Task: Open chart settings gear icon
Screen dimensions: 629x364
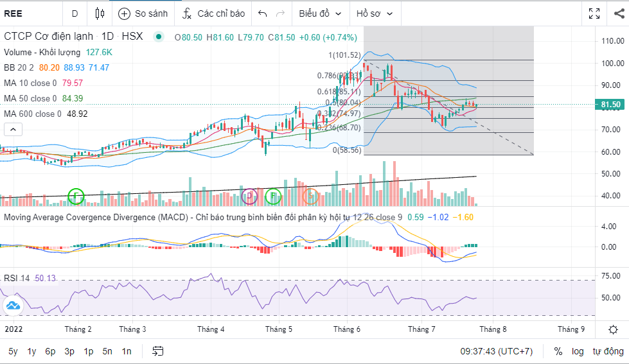Action: coord(614,329)
